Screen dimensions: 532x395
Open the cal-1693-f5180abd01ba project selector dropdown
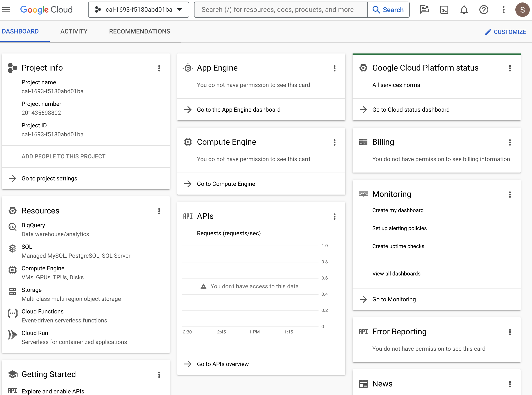point(139,10)
